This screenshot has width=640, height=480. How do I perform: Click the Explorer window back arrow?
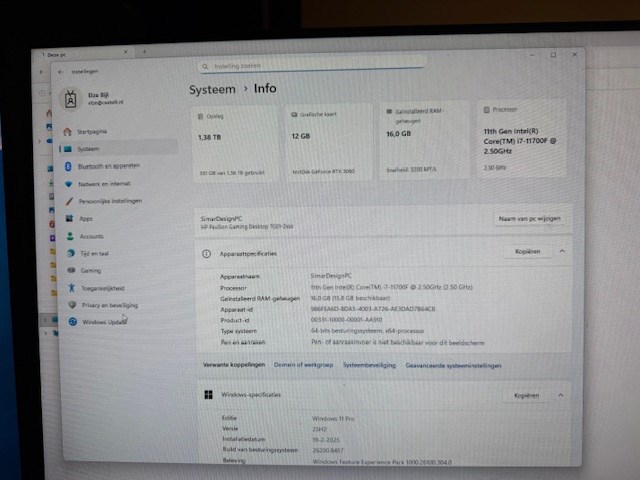pyautogui.click(x=42, y=72)
